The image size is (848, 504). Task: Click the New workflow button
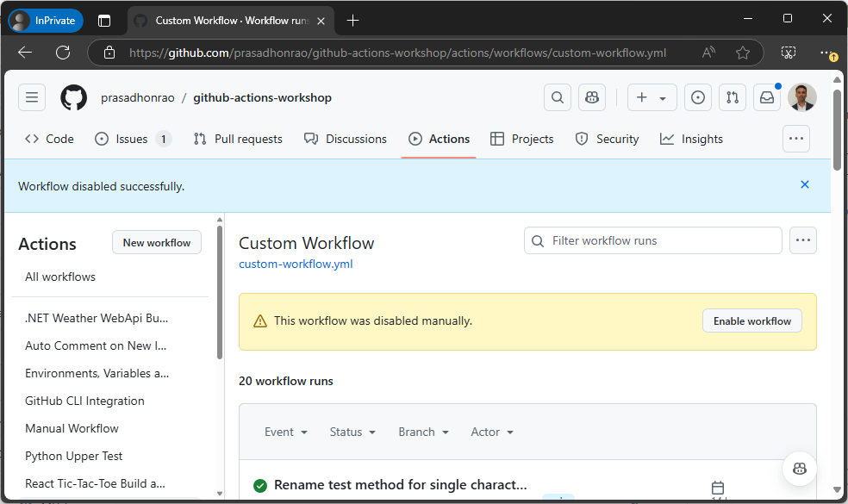[x=157, y=242]
